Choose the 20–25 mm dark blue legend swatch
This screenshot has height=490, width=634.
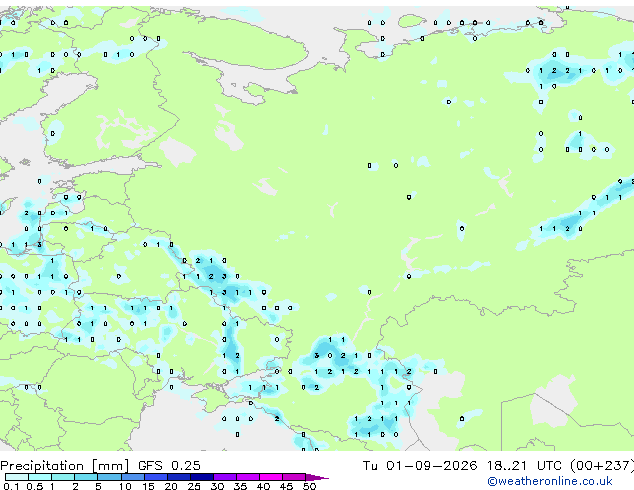tap(178, 477)
